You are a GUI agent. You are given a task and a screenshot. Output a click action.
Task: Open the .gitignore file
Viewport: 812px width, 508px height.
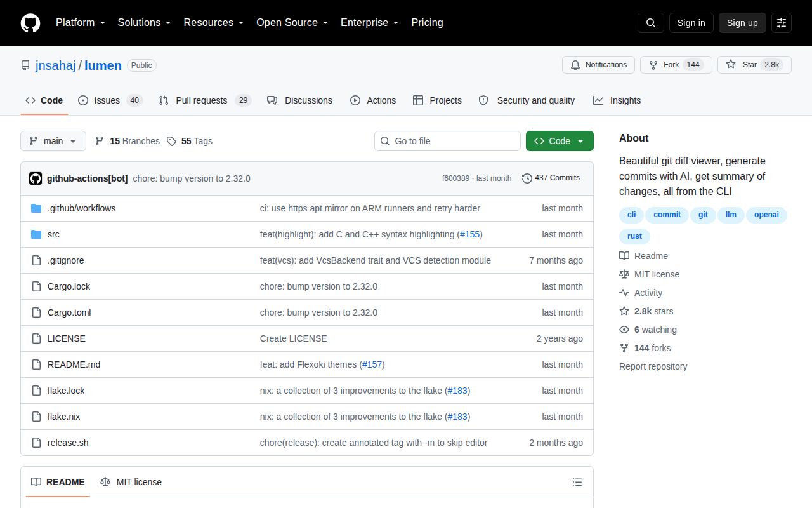point(65,260)
